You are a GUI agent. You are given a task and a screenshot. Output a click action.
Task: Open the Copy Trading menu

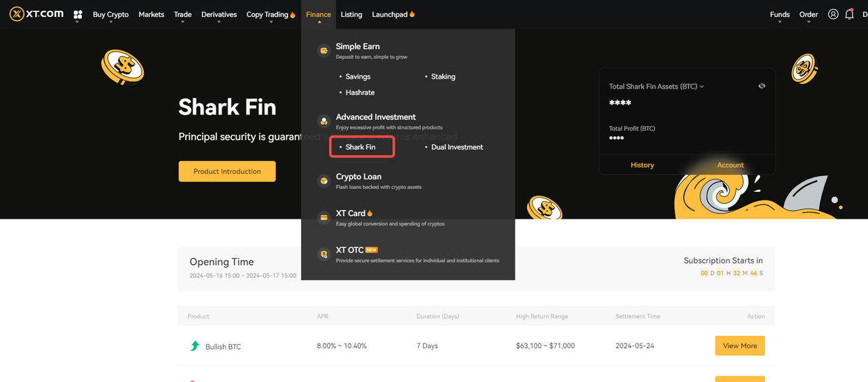coord(271,14)
